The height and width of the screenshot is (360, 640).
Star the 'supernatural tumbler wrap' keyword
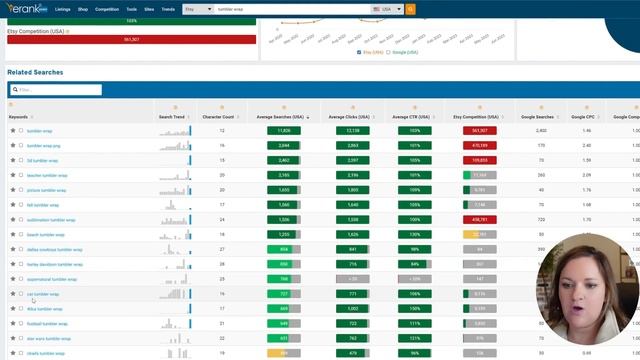(x=13, y=279)
